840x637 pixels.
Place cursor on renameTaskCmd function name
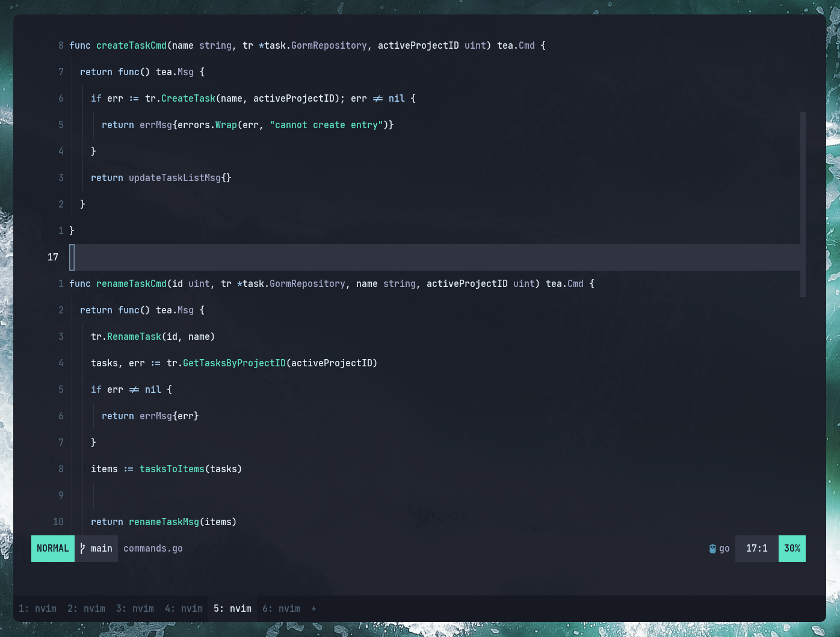(131, 283)
